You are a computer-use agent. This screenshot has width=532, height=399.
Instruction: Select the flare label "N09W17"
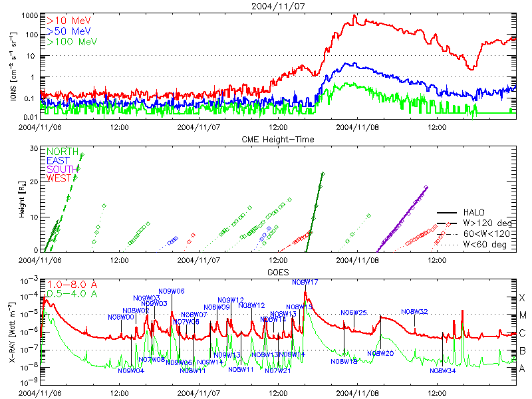coord(305,282)
